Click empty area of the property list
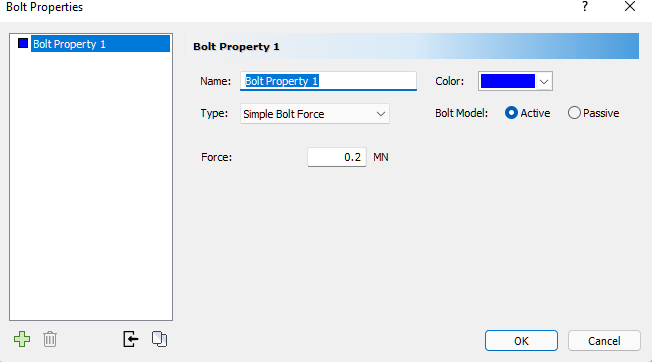Screen dimensions: 652x362 click(x=91, y=187)
